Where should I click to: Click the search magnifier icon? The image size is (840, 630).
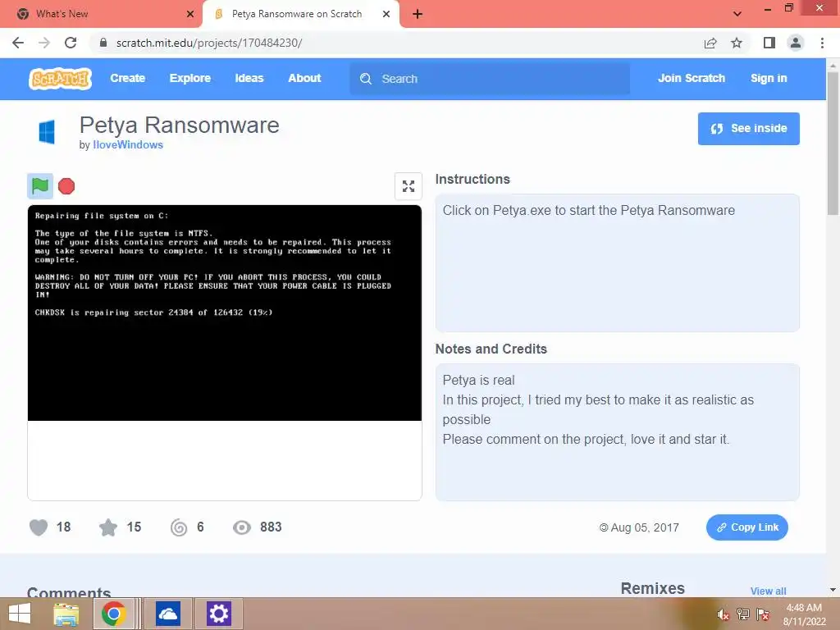point(365,79)
